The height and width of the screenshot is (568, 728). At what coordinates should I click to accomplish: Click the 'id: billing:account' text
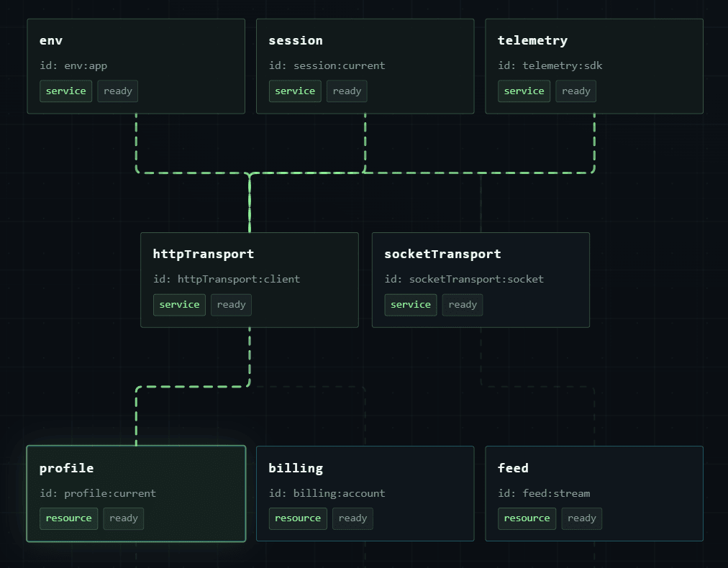point(327,493)
